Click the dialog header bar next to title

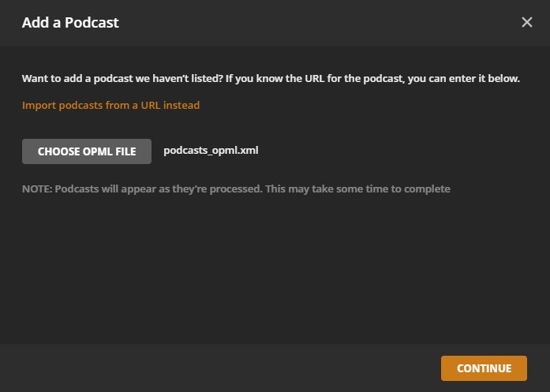point(316,22)
